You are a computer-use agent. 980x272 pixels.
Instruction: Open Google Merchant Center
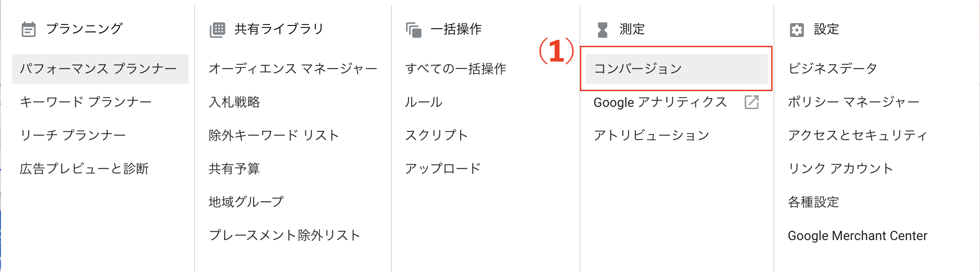857,236
